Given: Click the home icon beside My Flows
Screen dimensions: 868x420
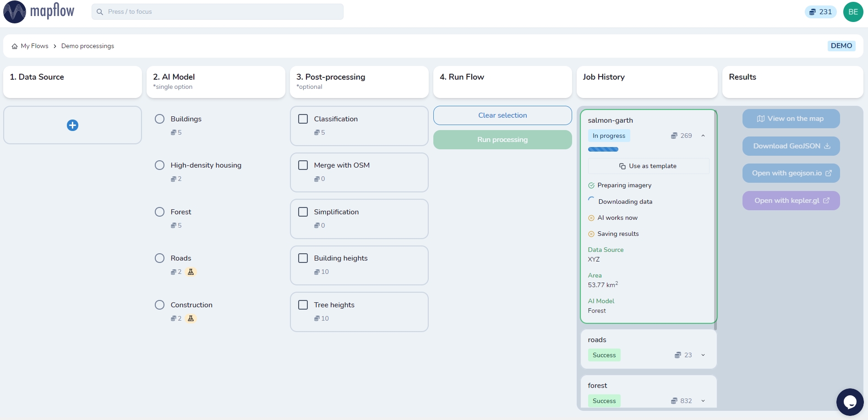Looking at the screenshot, I should (x=15, y=46).
